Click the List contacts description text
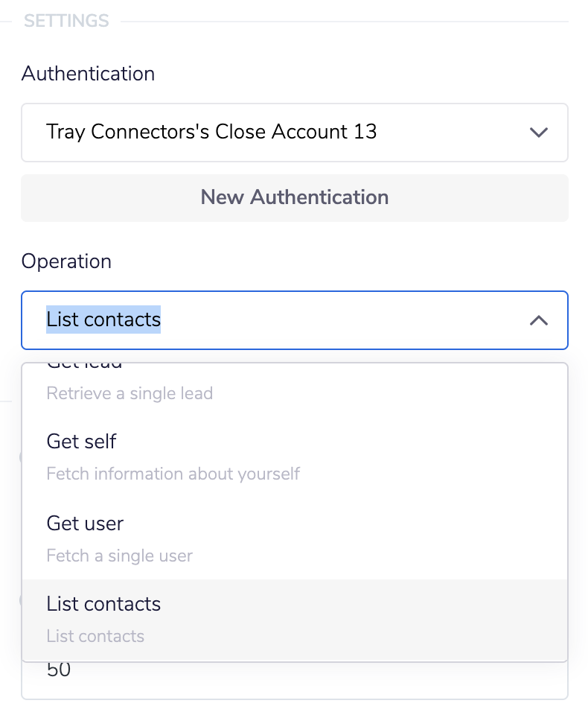The image size is (588, 712). [94, 636]
